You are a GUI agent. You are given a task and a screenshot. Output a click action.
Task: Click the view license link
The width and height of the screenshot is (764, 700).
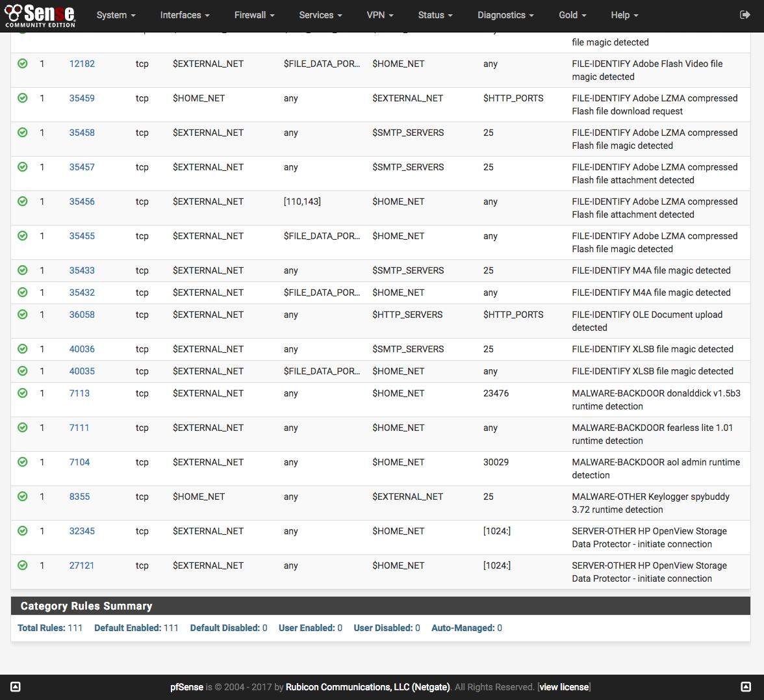pyautogui.click(x=564, y=687)
